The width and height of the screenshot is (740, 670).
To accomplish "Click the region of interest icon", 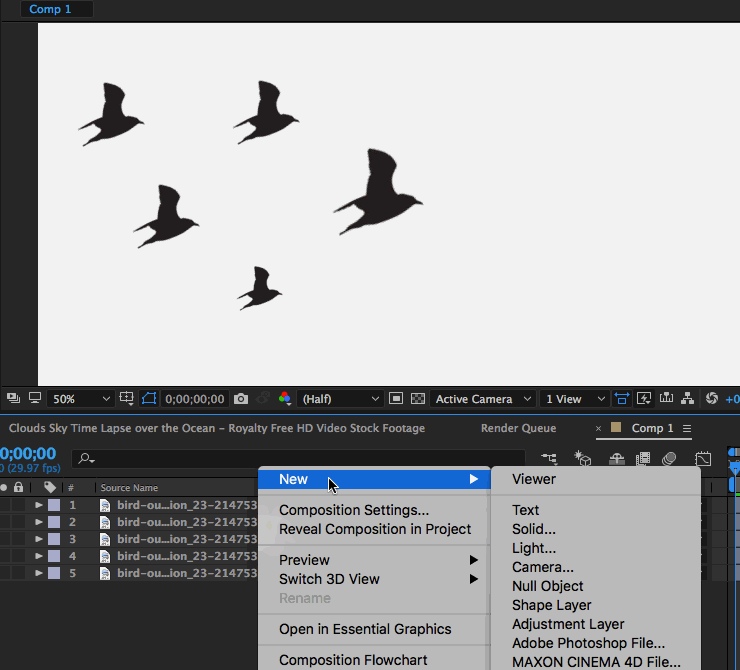I will click(396, 399).
